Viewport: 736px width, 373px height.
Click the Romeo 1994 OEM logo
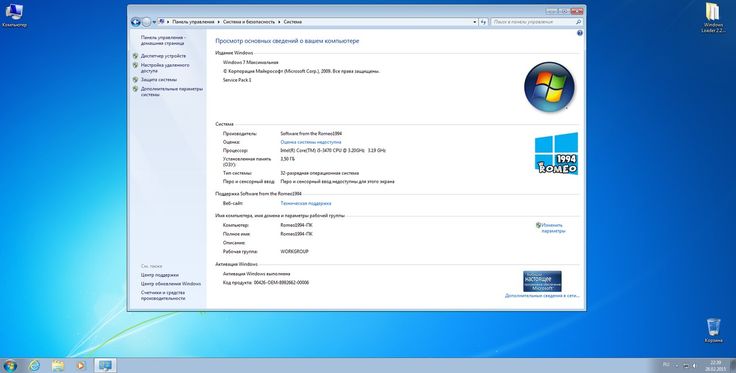click(x=556, y=153)
